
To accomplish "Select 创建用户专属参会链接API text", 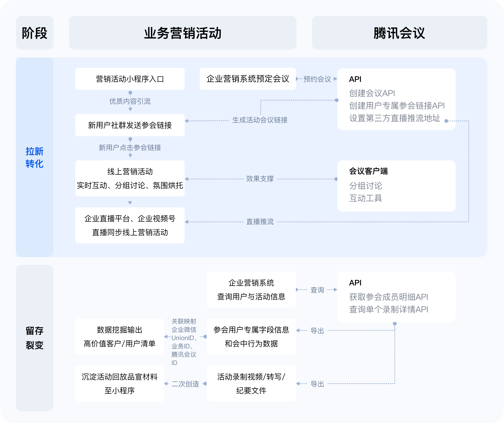I will 397,106.
